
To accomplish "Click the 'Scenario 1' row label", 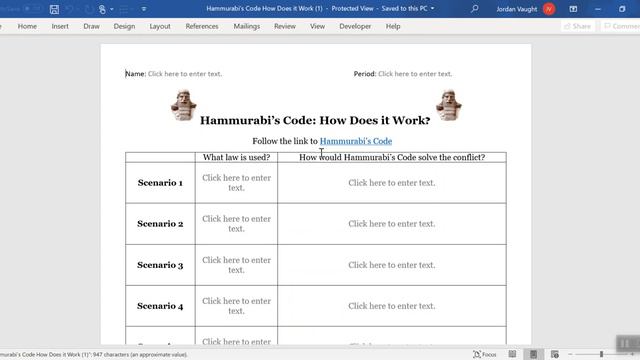I will (x=160, y=183).
